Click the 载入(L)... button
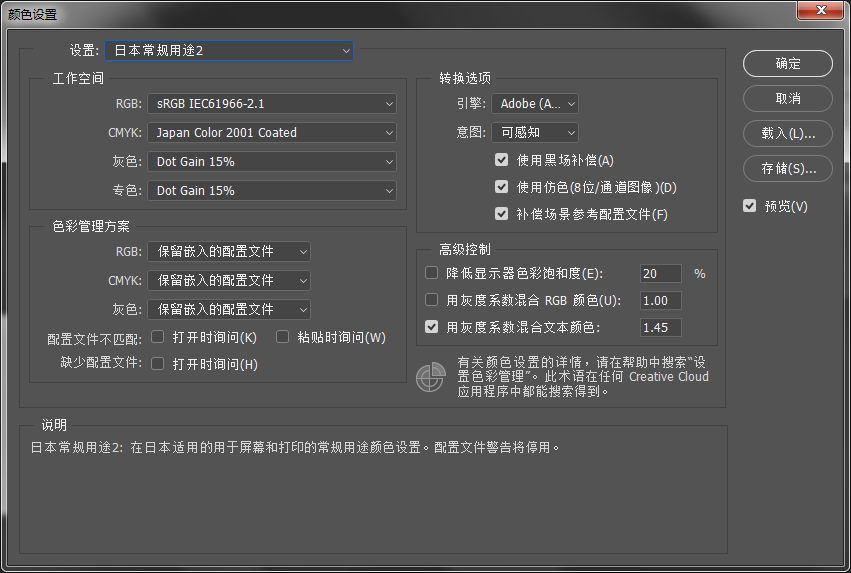Image resolution: width=851 pixels, height=573 pixels. pyautogui.click(x=788, y=133)
